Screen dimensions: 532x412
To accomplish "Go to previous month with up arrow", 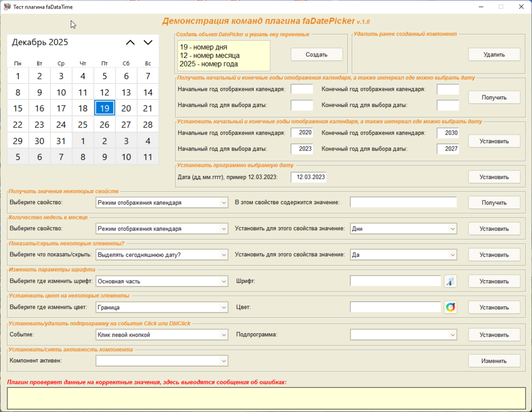I will point(130,43).
